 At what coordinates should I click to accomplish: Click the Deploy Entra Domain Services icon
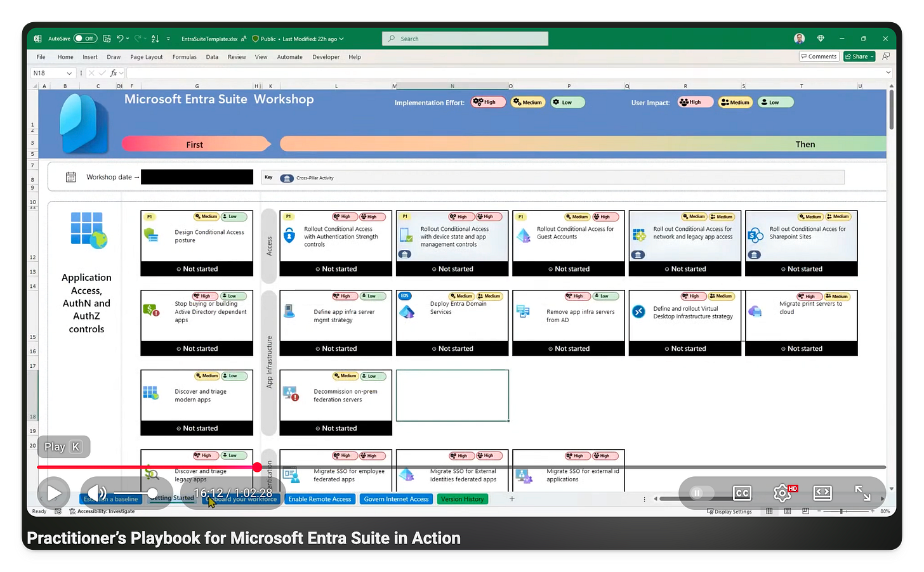(407, 312)
